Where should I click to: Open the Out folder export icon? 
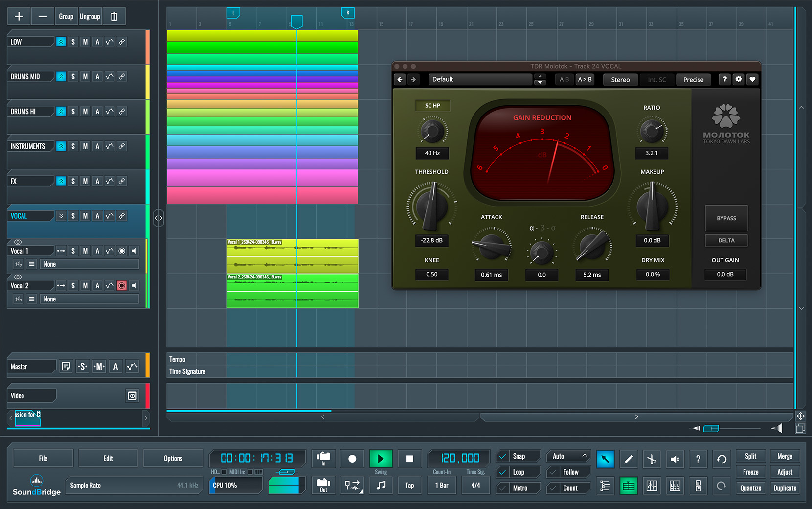coord(323,485)
